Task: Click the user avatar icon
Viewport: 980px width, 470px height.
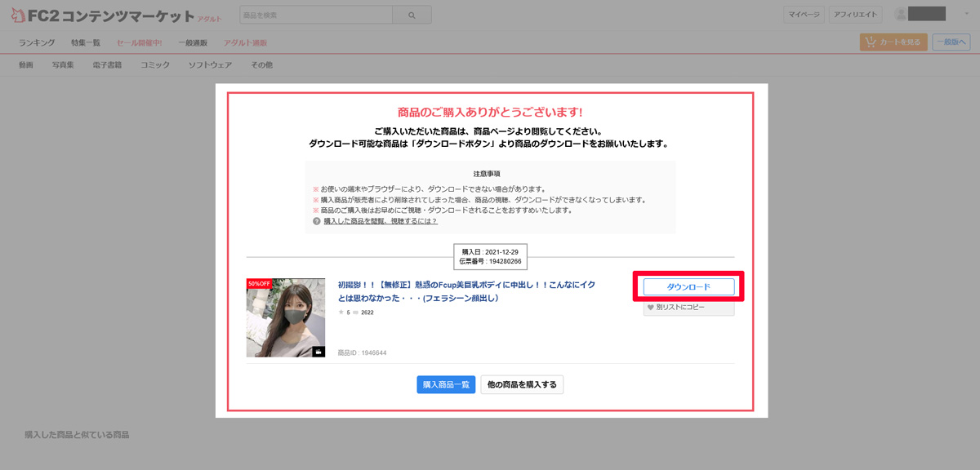Action: coord(901,14)
